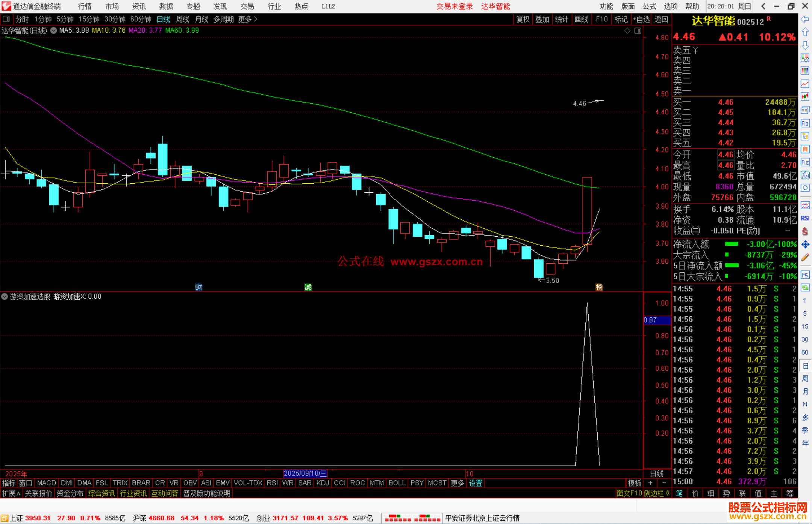
Task: Open the F10 info sidebar icon
Action: (x=805, y=123)
